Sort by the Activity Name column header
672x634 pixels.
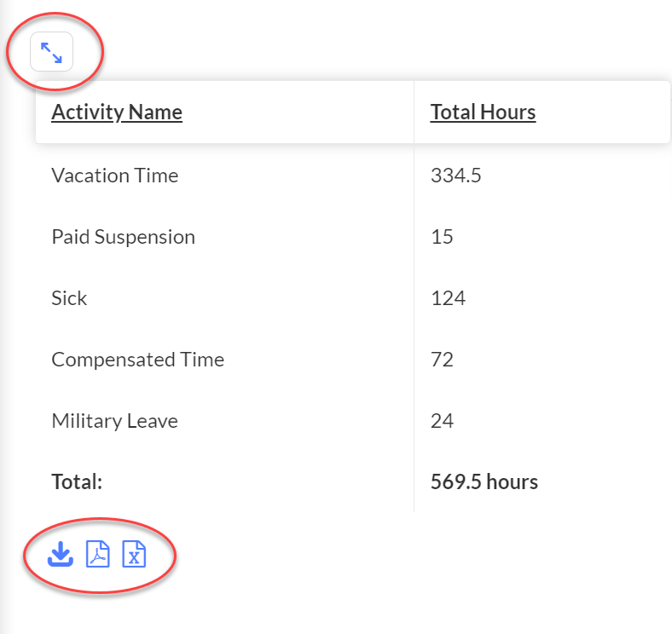[x=117, y=112]
